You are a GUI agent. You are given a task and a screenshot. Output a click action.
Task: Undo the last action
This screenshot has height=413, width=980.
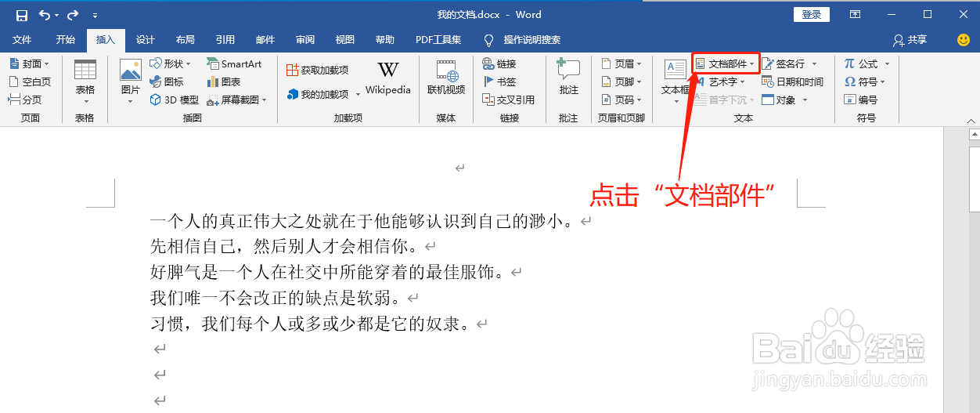point(44,15)
